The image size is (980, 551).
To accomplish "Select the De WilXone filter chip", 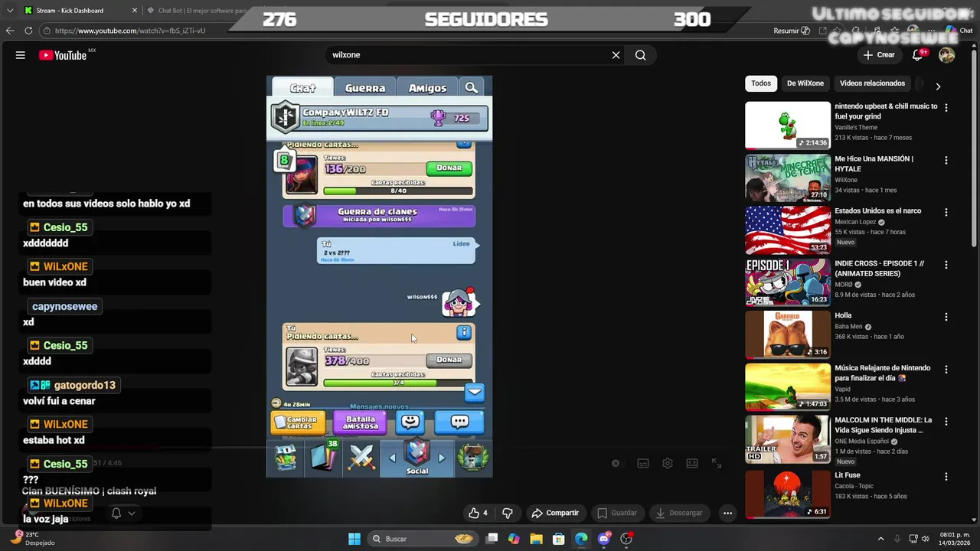I will [805, 83].
